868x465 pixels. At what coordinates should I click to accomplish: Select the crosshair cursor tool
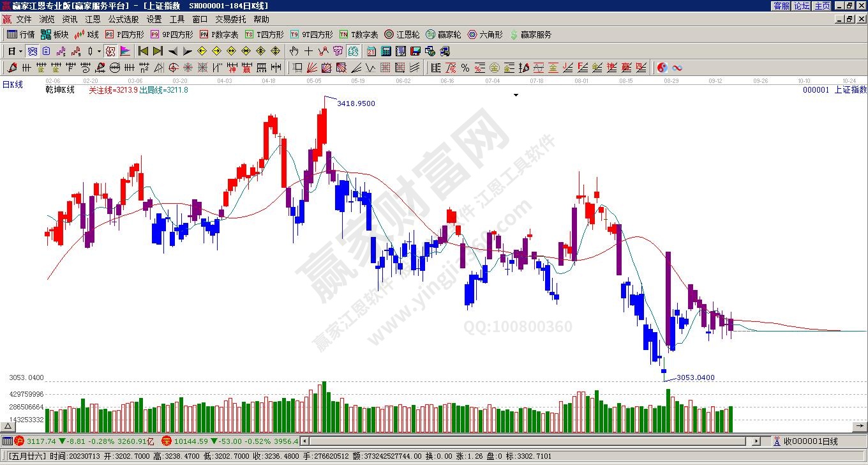point(308,51)
